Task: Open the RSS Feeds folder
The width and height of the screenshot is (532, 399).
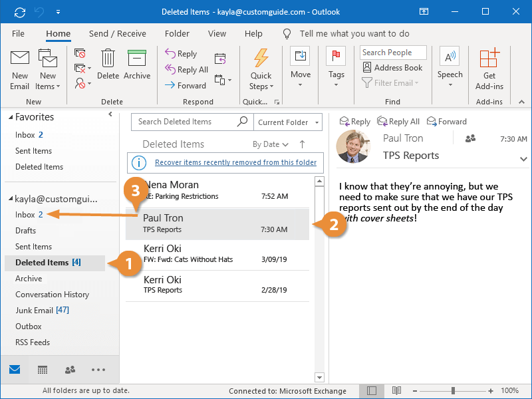Action: point(32,342)
